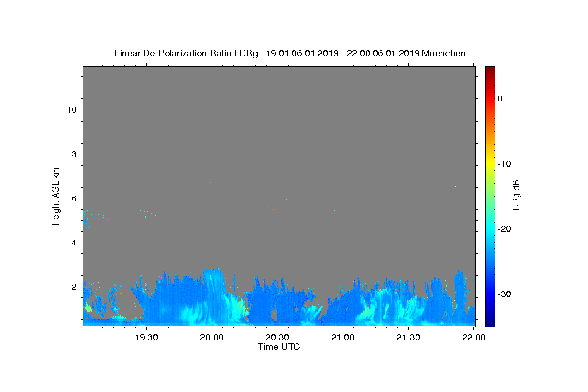Click the 22:00 time tick label

tap(473, 337)
